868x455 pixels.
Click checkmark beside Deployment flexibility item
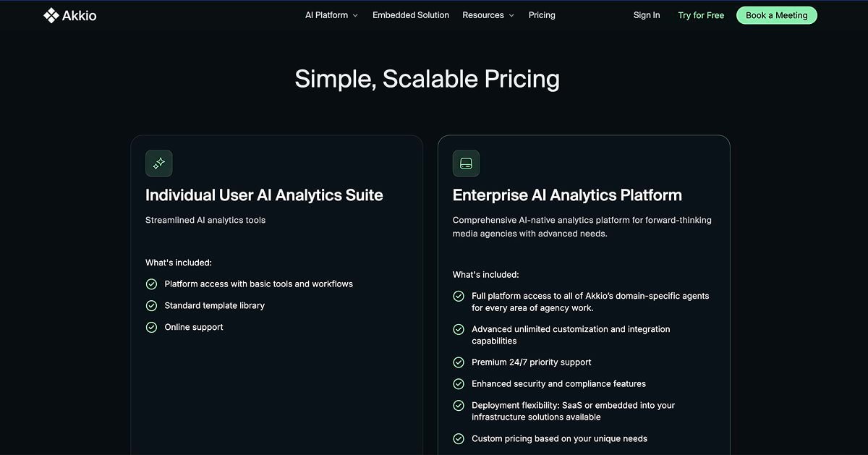459,406
